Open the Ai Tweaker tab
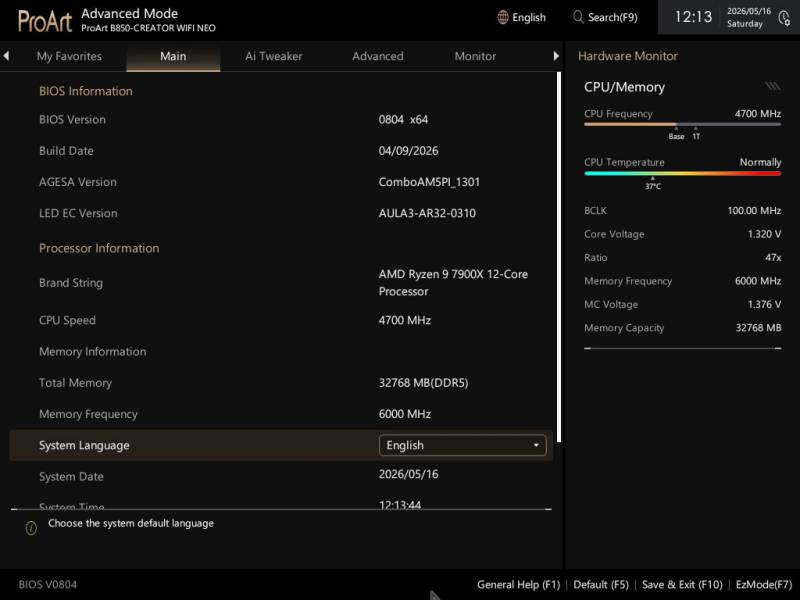Viewport: 800px width, 600px height. point(273,56)
